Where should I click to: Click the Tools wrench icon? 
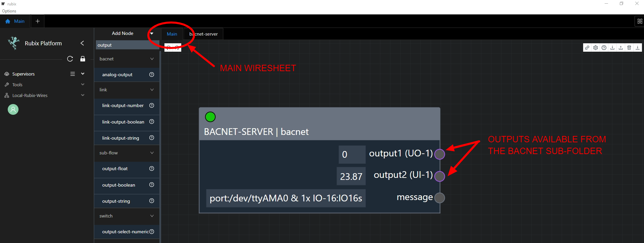click(7, 85)
